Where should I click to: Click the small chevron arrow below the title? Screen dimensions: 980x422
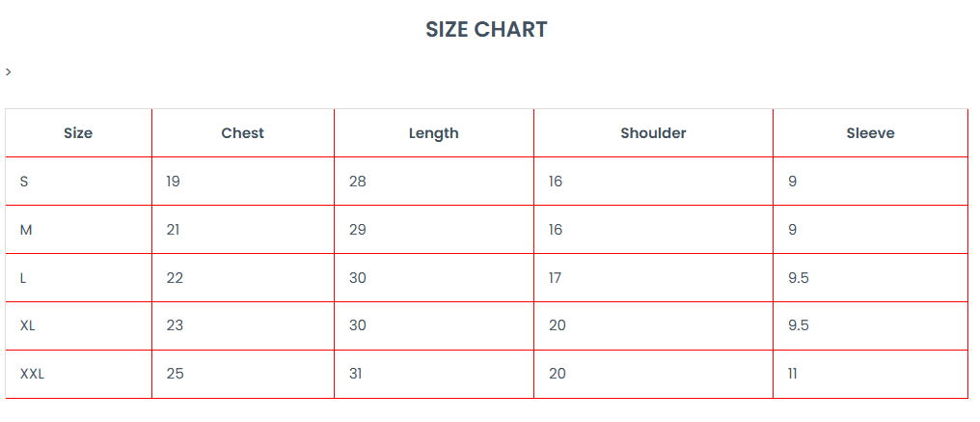[9, 71]
